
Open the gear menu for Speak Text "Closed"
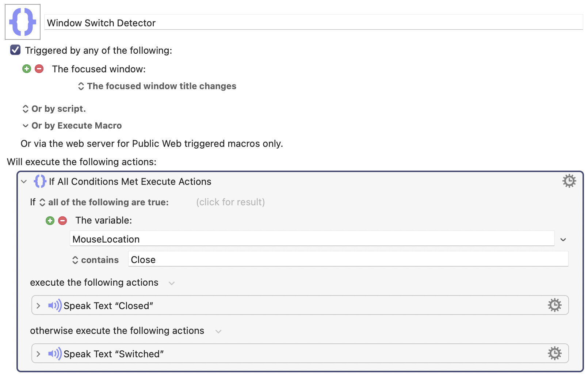pyautogui.click(x=554, y=305)
